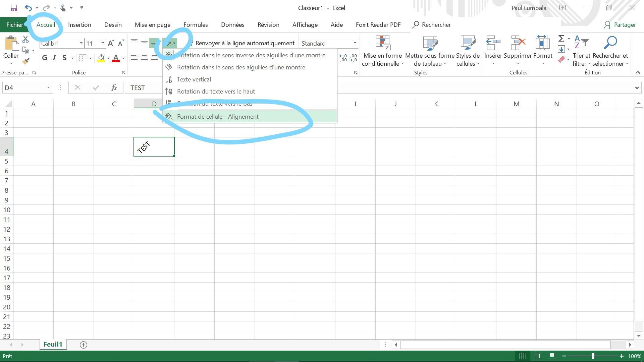Click the AutoSum sigma icon

click(561, 39)
